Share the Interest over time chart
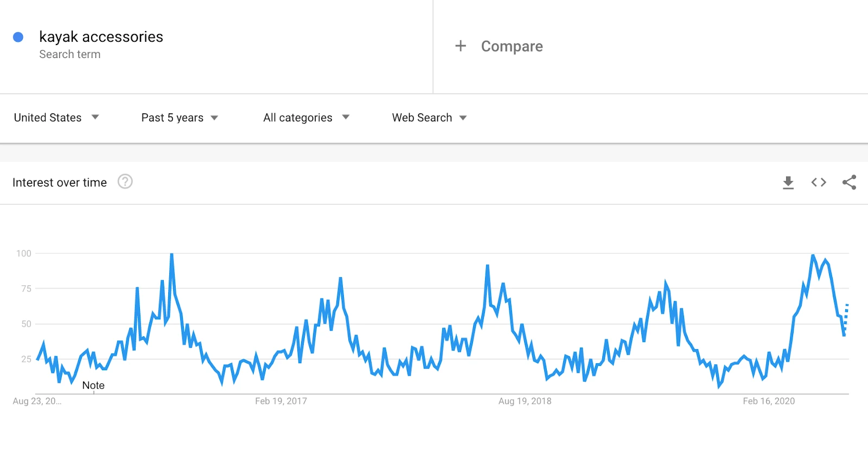868x457 pixels. (849, 182)
